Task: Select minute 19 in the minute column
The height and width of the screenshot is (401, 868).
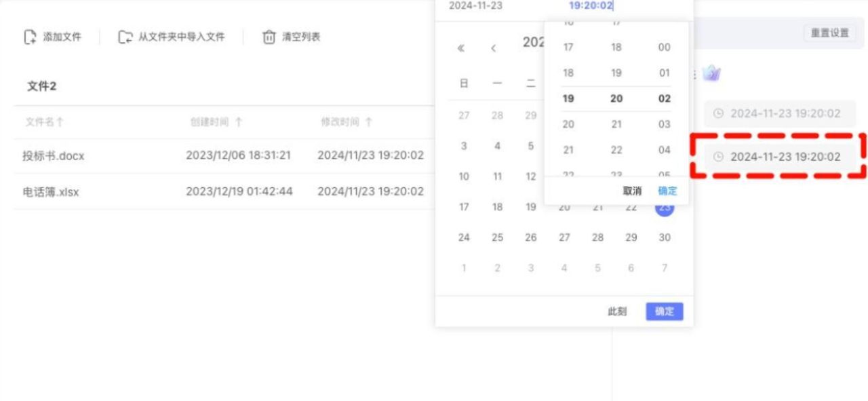Action: click(616, 73)
